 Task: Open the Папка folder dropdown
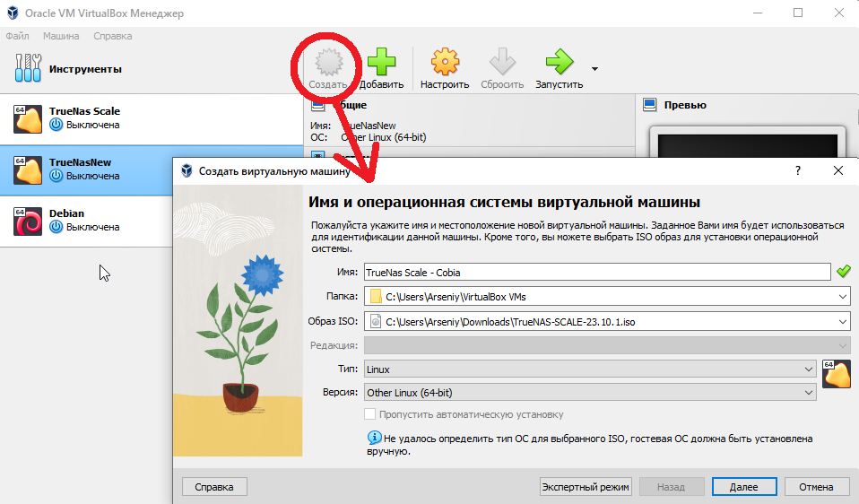[843, 296]
